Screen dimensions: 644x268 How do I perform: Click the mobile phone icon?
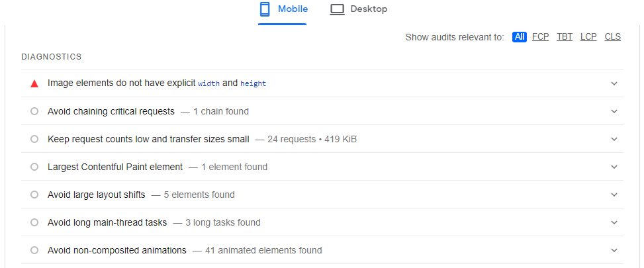[265, 9]
